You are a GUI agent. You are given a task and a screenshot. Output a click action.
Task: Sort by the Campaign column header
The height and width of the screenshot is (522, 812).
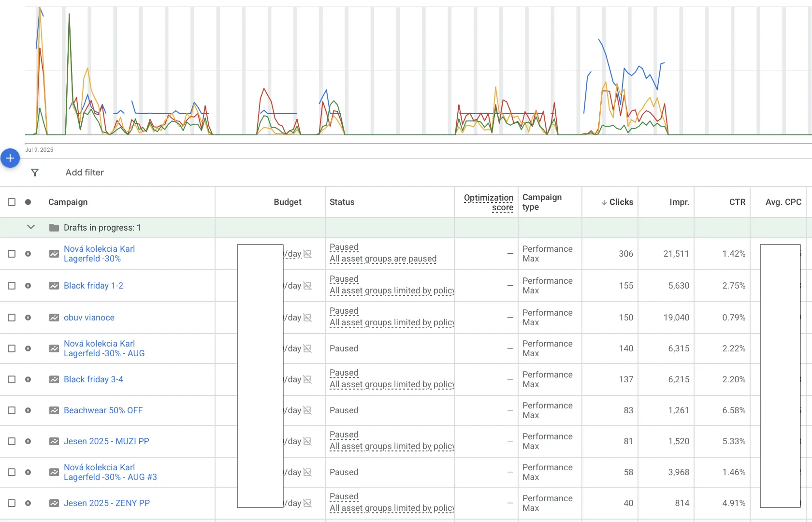pyautogui.click(x=68, y=202)
